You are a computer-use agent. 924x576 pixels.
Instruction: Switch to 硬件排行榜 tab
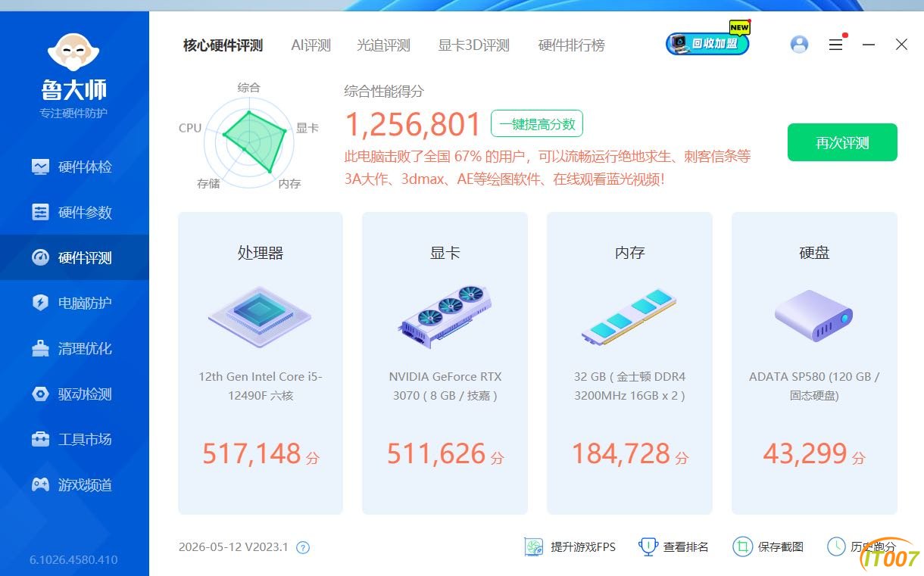[571, 45]
